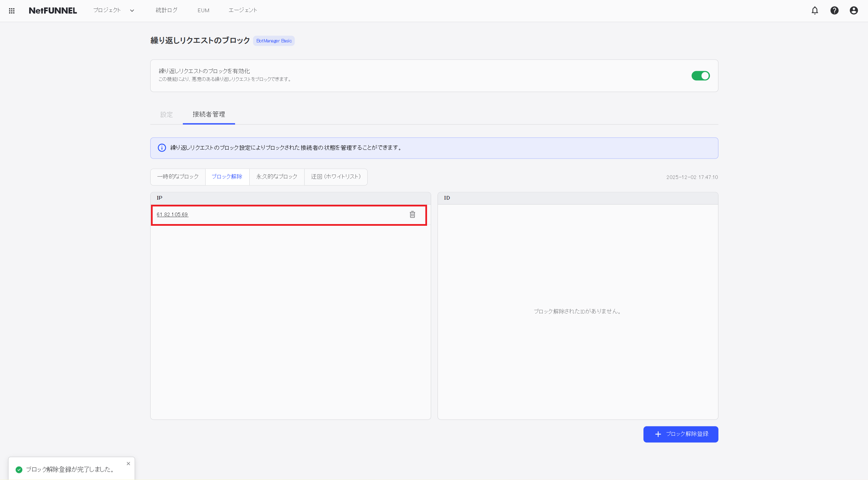
Task: Close the completion toast notification
Action: coord(128,464)
